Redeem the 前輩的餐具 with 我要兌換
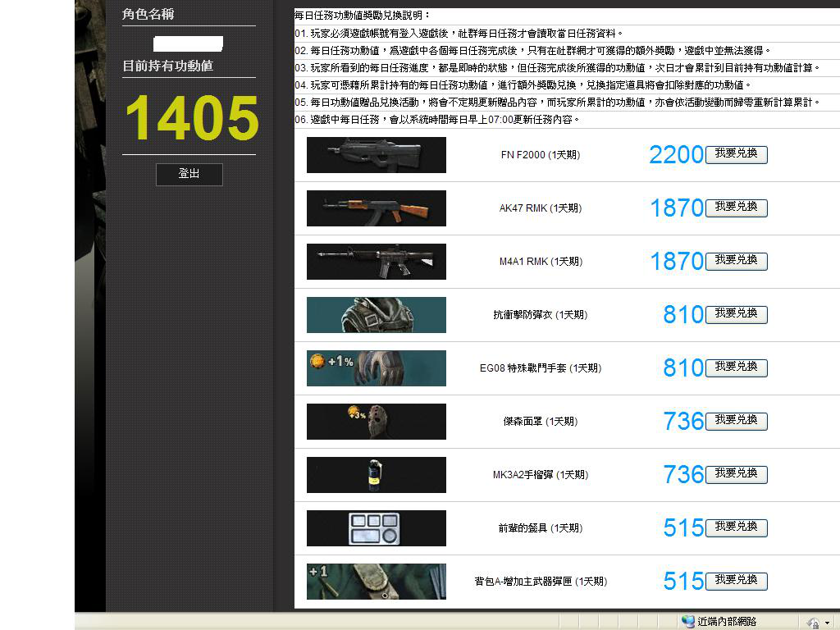This screenshot has width=840, height=630. [x=736, y=527]
